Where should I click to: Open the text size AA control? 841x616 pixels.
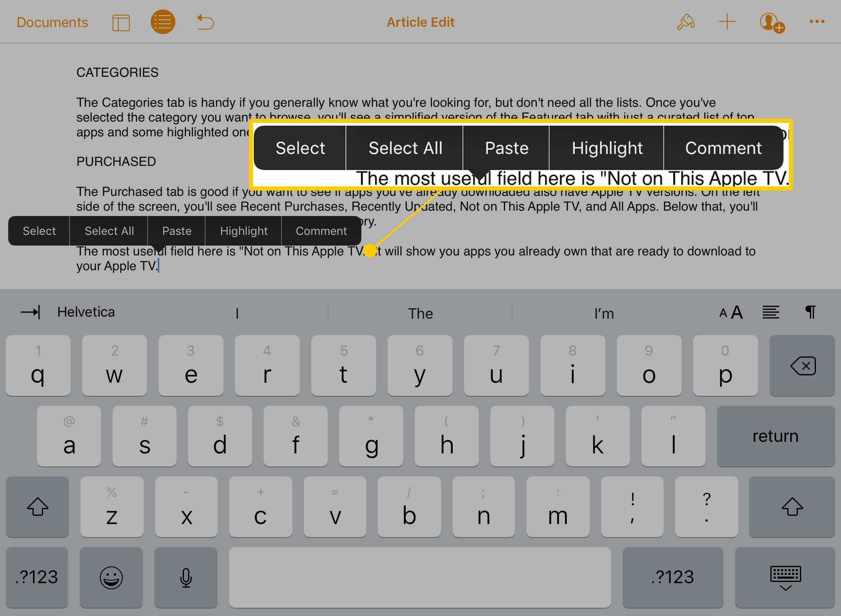(731, 313)
